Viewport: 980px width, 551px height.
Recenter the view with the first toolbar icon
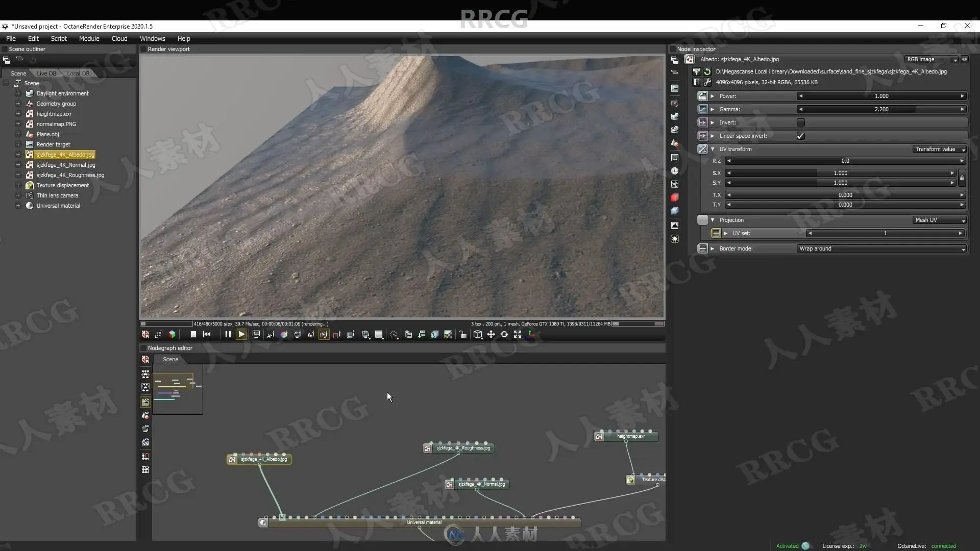pyautogui.click(x=145, y=335)
